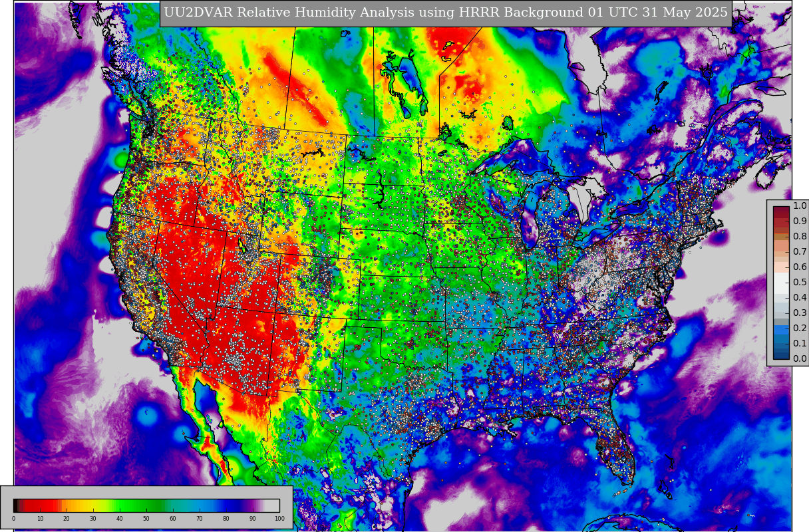
Task: Click the '0.7' label on the right legend
Action: 800,251
